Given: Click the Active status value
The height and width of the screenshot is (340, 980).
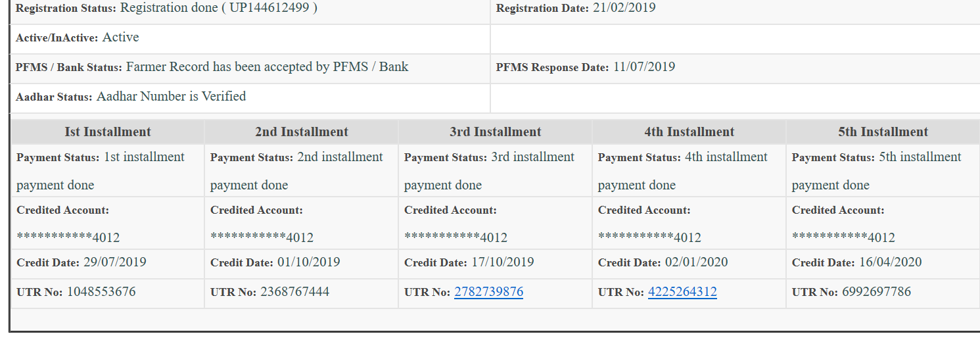Looking at the screenshot, I should point(120,37).
